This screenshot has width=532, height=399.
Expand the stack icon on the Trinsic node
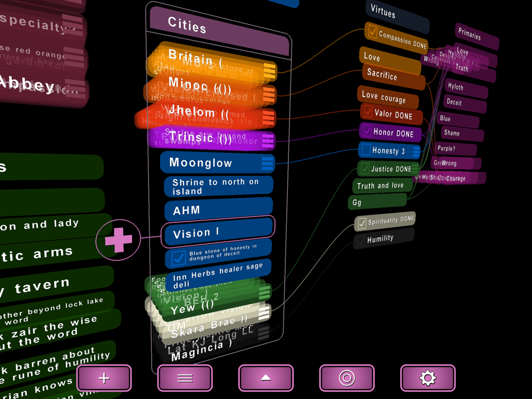[268, 140]
